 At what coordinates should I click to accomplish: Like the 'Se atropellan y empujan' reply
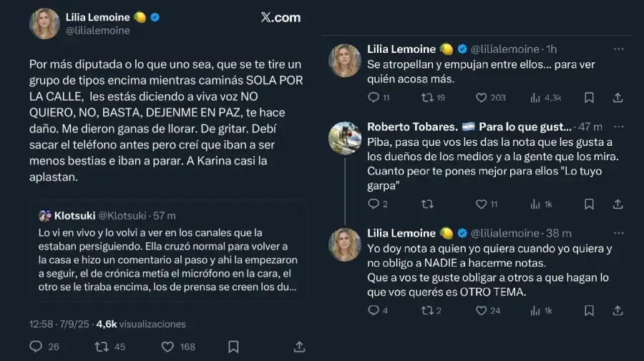coord(482,98)
